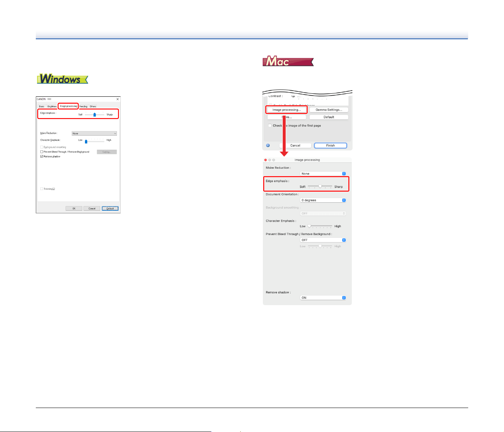The height and width of the screenshot is (432, 504).
Task: Select the Image processing tab
Action: tap(69, 106)
